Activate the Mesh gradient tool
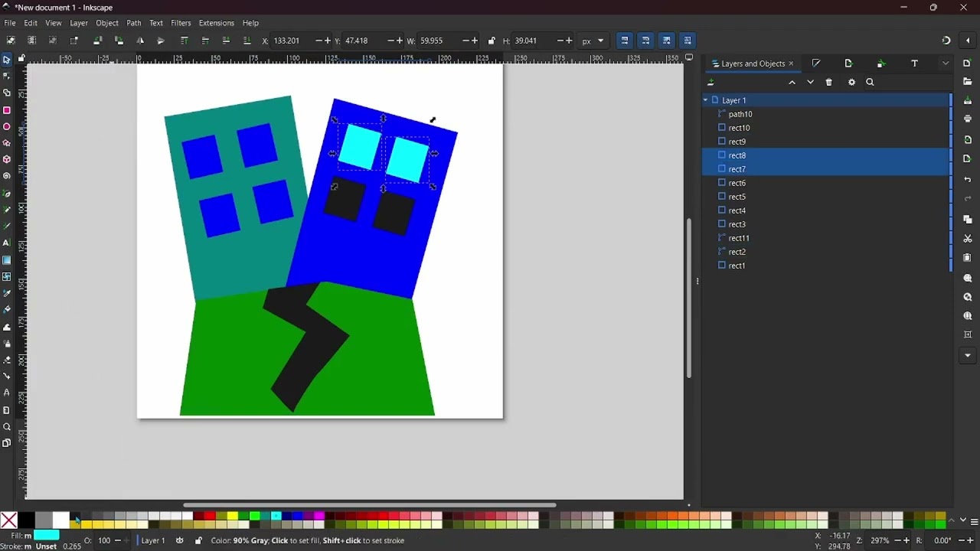 (x=7, y=276)
